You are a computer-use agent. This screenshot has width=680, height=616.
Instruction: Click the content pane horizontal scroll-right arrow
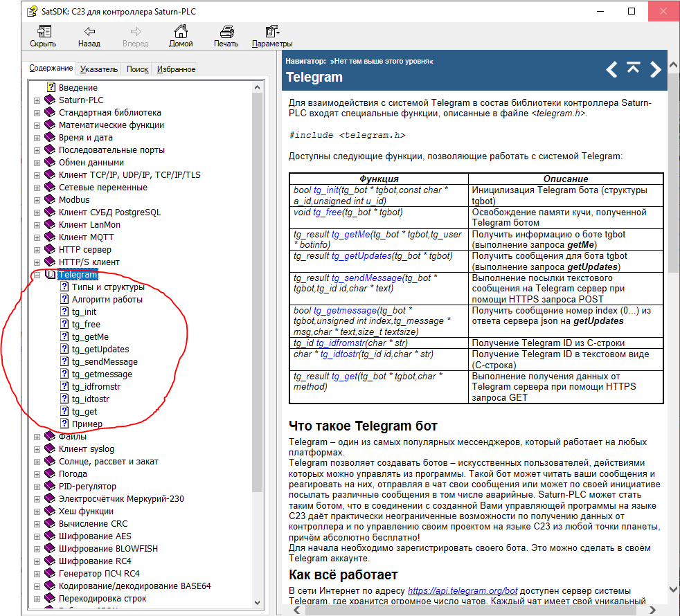coord(652,610)
